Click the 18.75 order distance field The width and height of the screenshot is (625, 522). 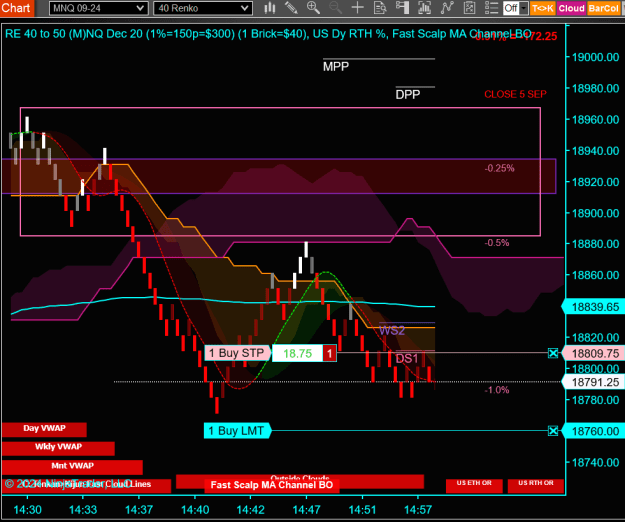click(x=297, y=353)
